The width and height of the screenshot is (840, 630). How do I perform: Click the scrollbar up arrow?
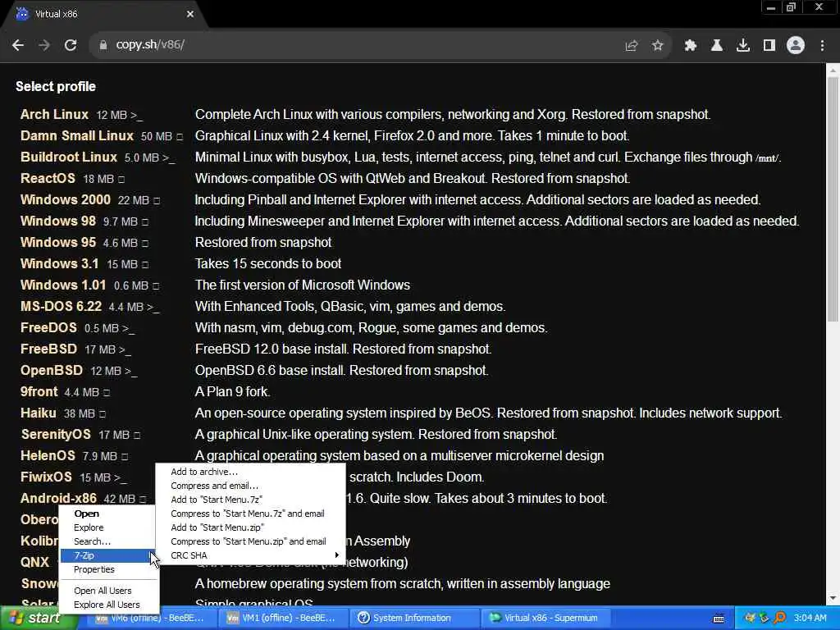click(x=833, y=70)
